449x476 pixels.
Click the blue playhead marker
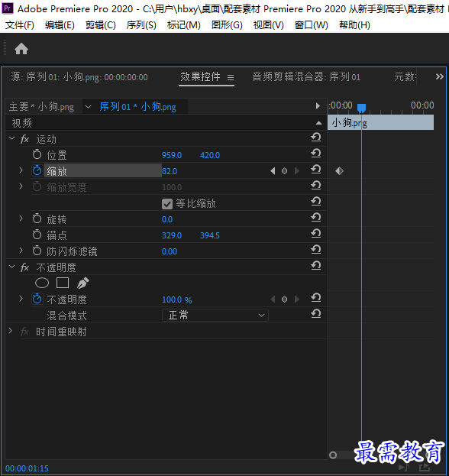click(361, 108)
